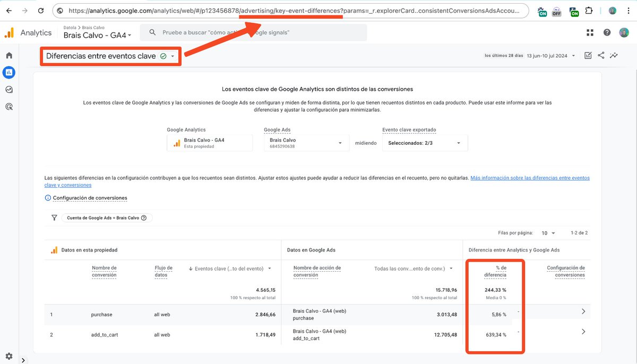Click the first teal ON extension icon
The width and height of the screenshot is (637, 364).
tap(542, 11)
